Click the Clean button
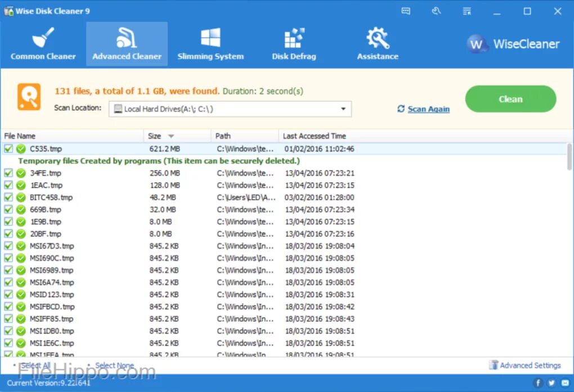 point(510,99)
